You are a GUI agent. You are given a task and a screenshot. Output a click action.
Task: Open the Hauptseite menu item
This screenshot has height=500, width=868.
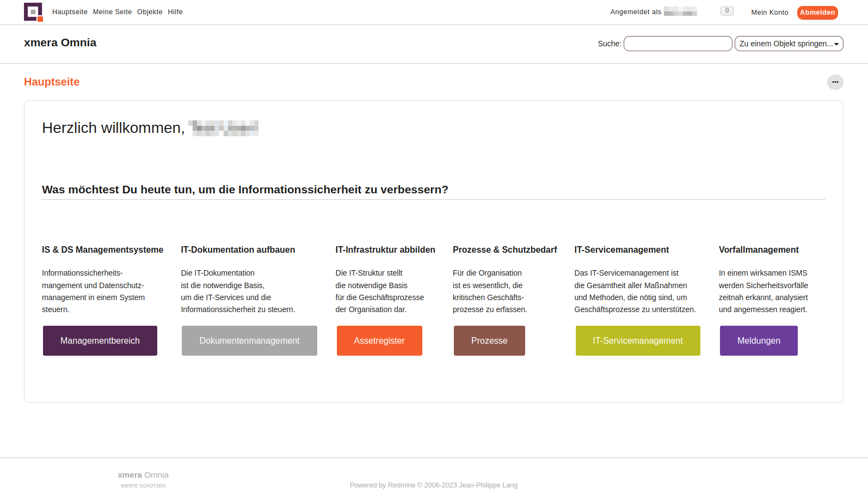pos(70,12)
